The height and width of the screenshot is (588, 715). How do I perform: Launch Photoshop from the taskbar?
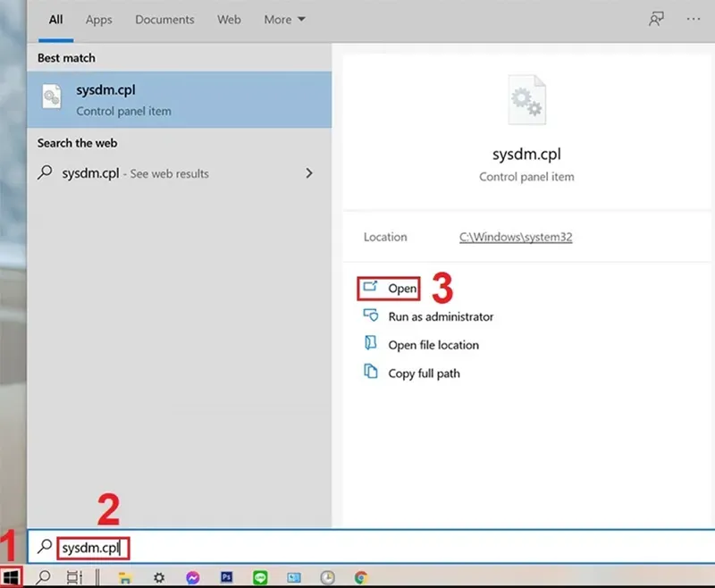coord(226,577)
